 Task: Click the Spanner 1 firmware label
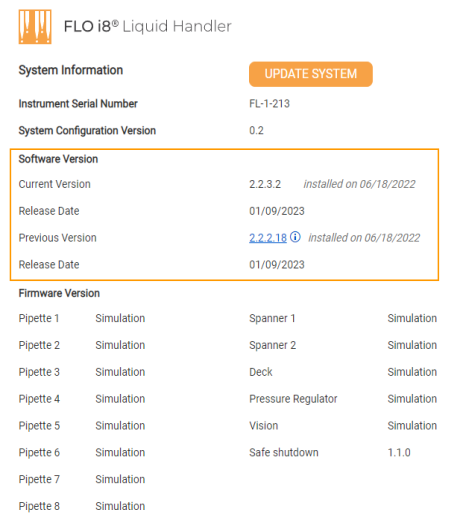[272, 318]
